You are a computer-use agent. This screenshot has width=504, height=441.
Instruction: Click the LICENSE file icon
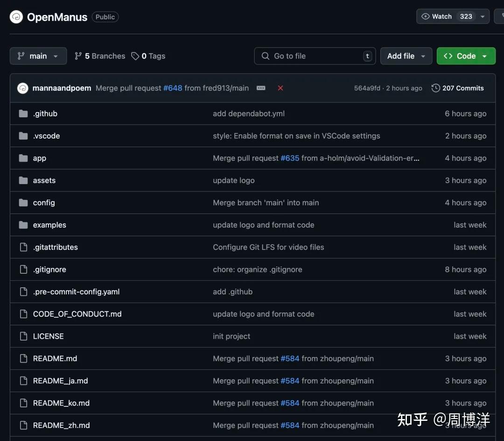23,336
